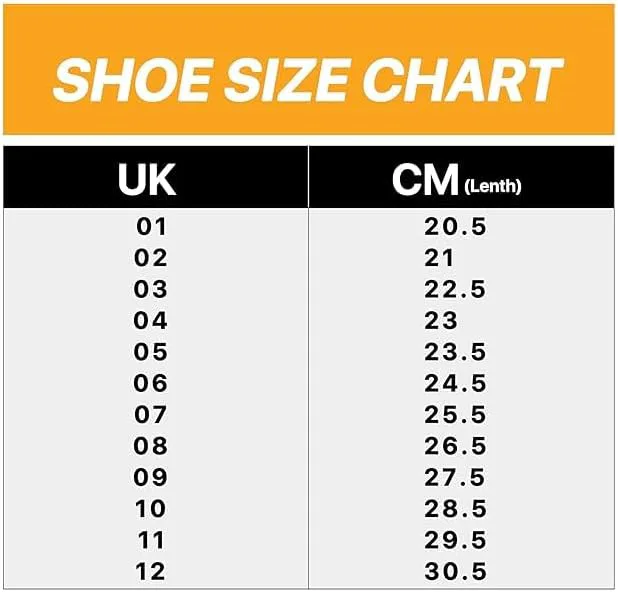
Task: Pick the 27.5 cm length value
Action: [x=455, y=478]
